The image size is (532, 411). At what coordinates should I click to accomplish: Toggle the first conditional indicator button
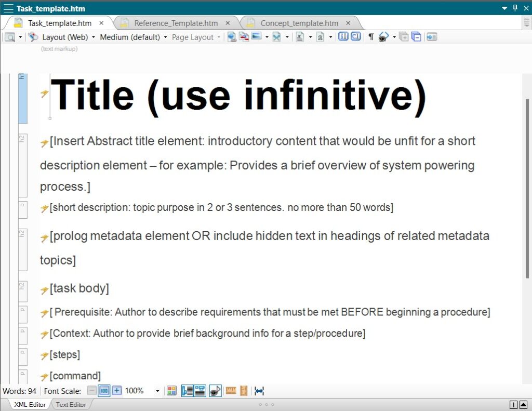(x=343, y=36)
